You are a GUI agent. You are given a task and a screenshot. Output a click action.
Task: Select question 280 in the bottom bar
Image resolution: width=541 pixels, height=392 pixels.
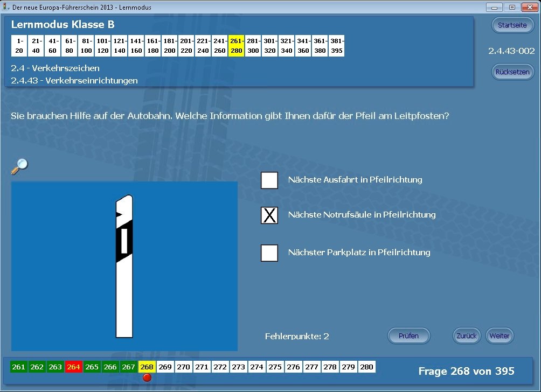[x=366, y=367]
